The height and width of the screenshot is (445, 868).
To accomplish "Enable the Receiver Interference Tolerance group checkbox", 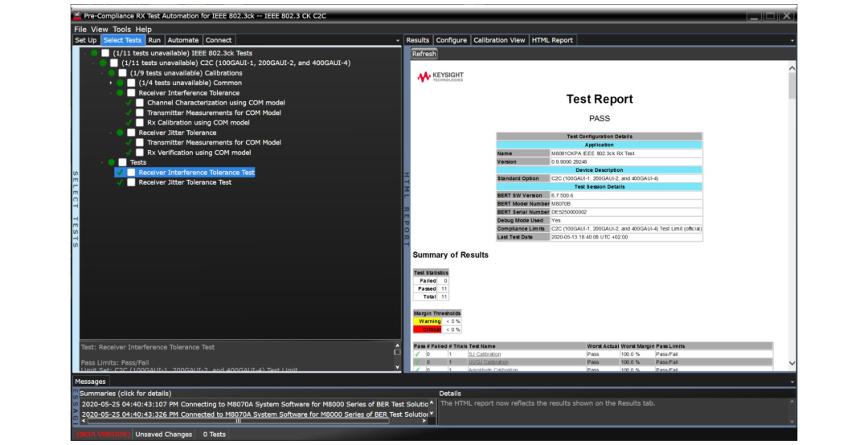I will tap(131, 93).
